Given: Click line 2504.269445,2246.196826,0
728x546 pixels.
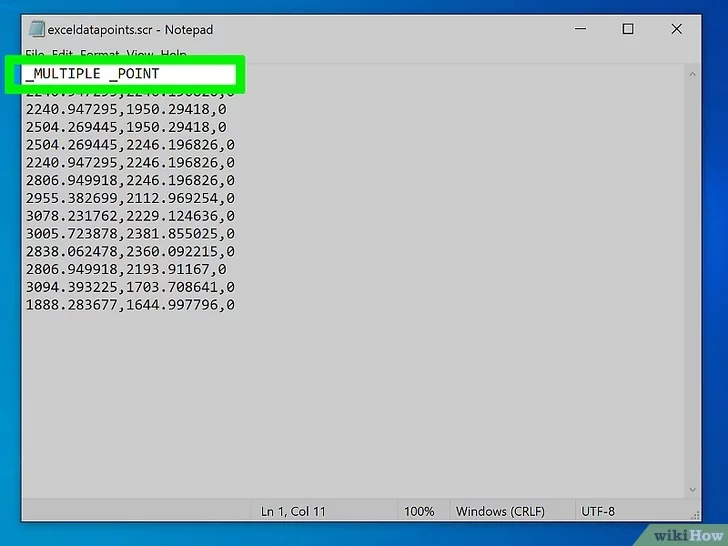Looking at the screenshot, I should 130,145.
